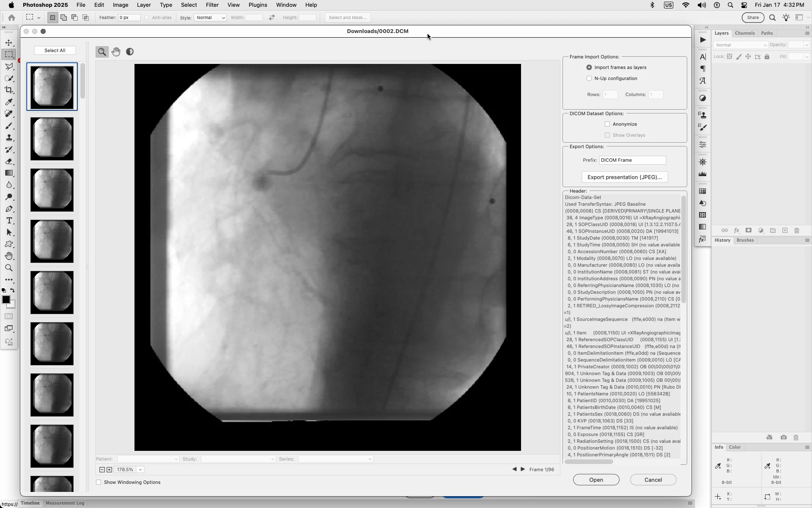Select the zoom tool in DICOM dialog

(102, 52)
